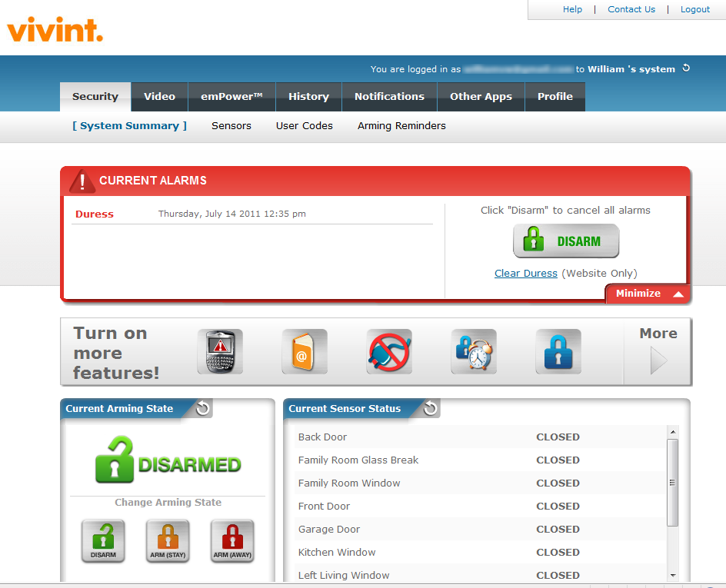Click the large green DISARMED padlock status

click(168, 460)
